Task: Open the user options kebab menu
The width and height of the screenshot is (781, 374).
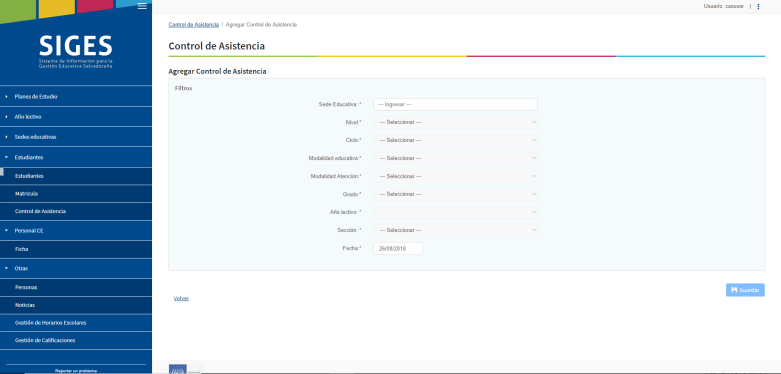Action: click(x=758, y=6)
